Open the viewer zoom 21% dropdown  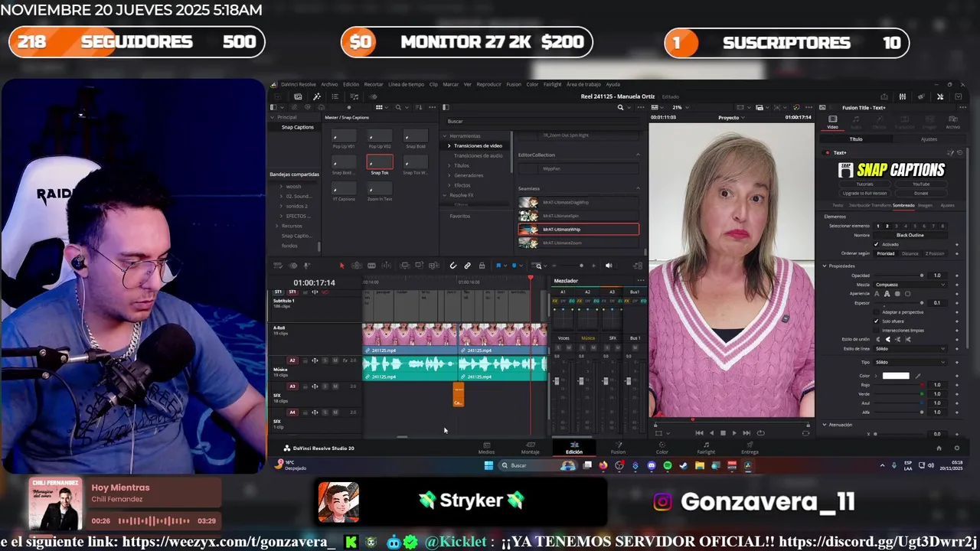coord(680,108)
